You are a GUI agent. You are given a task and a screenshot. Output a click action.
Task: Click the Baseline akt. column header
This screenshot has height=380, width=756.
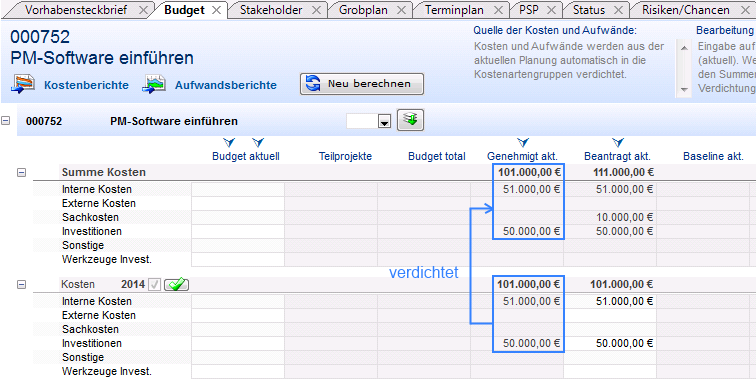click(x=713, y=156)
